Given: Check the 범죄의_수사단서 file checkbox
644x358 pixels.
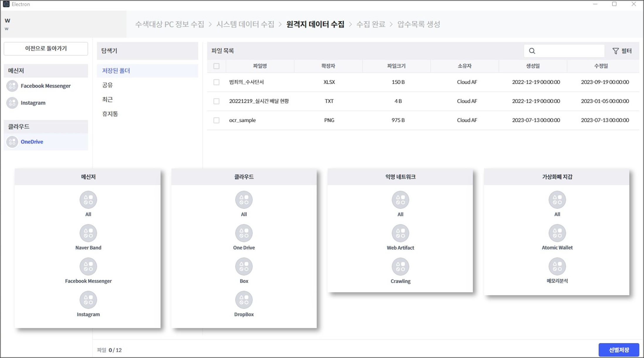Looking at the screenshot, I should tap(216, 82).
